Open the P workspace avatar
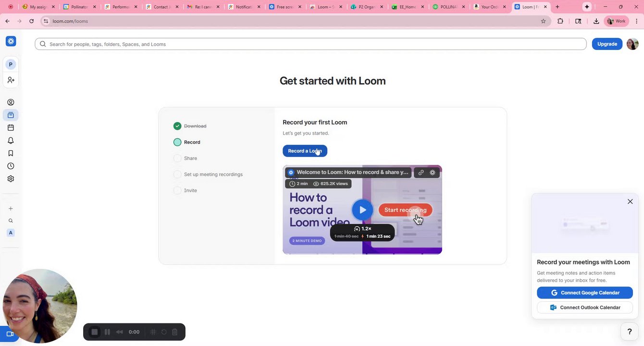The width and height of the screenshot is (644, 346). [11, 64]
